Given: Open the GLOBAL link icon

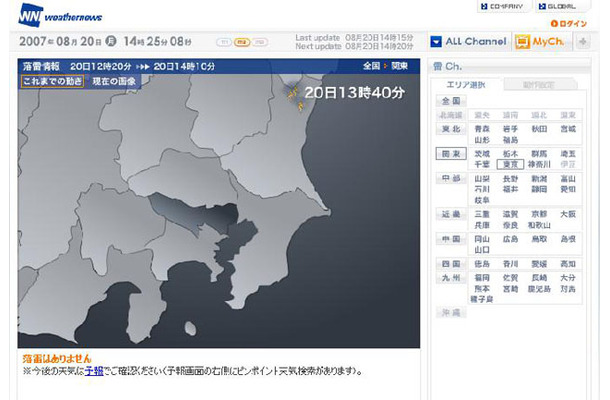Looking at the screenshot, I should coord(542,7).
